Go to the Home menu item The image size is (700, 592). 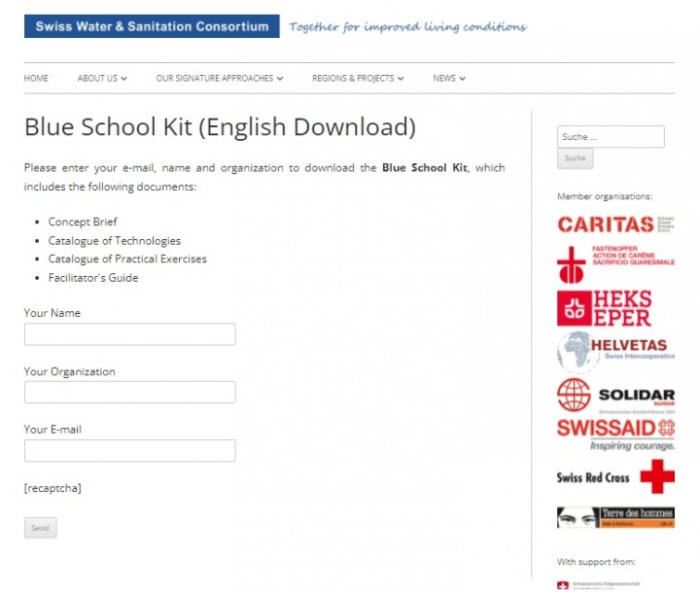click(36, 79)
